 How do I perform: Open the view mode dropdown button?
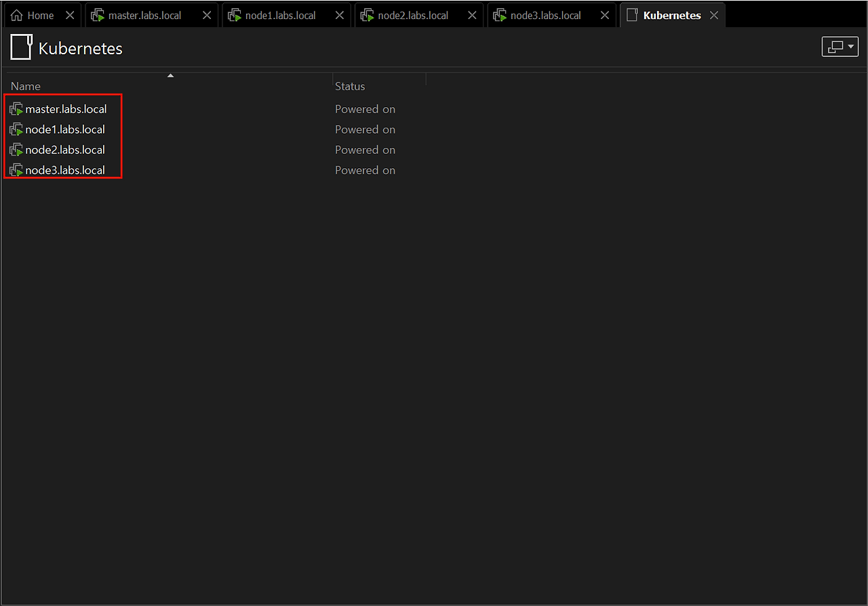[840, 47]
